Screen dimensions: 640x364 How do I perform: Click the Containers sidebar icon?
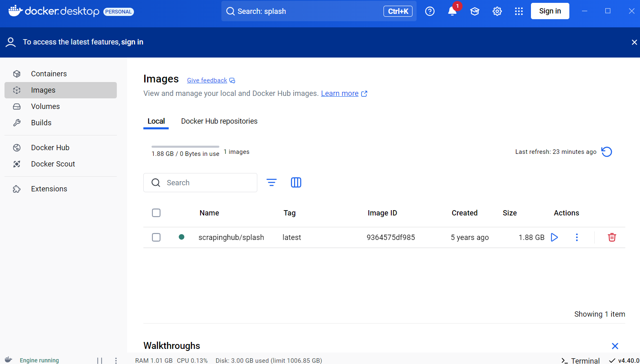[17, 74]
